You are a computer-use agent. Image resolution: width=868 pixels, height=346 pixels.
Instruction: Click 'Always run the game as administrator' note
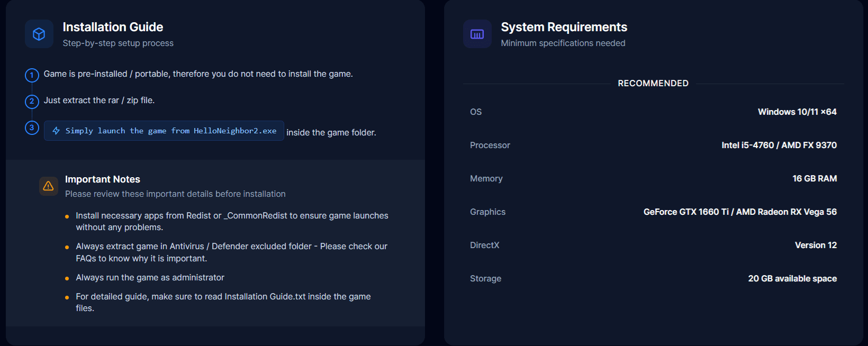coord(150,278)
